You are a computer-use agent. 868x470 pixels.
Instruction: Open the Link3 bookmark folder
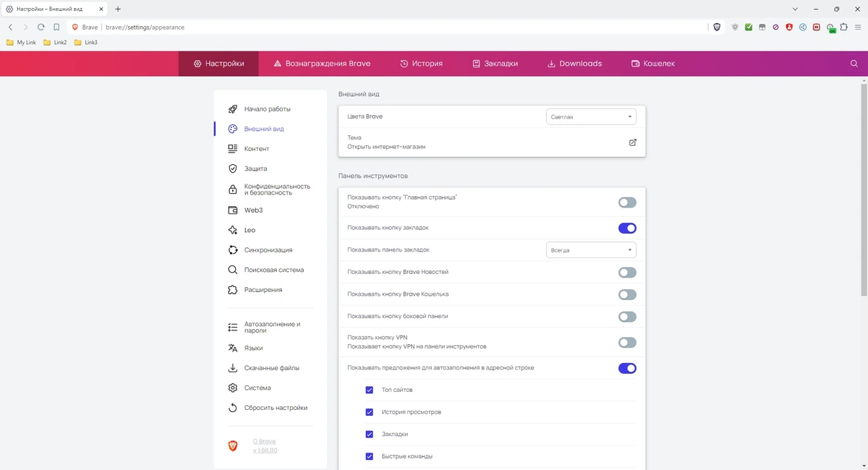coord(86,43)
